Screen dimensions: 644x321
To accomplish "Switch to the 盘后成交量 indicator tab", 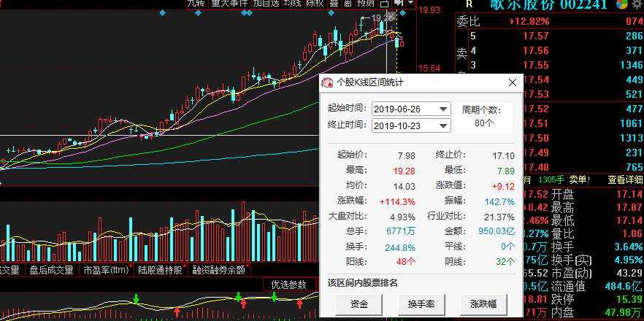I will (x=51, y=270).
